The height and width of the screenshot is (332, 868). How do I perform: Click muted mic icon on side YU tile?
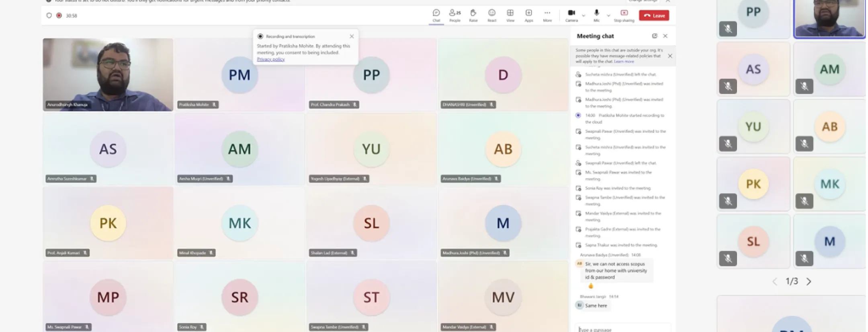tap(728, 144)
